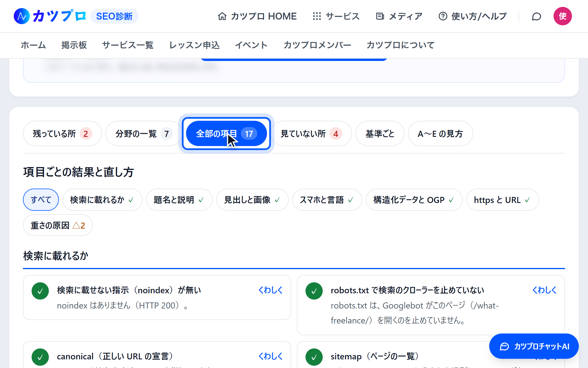Click the sitemap（ページの一覧） title
Image resolution: width=588 pixels, height=368 pixels.
click(375, 356)
